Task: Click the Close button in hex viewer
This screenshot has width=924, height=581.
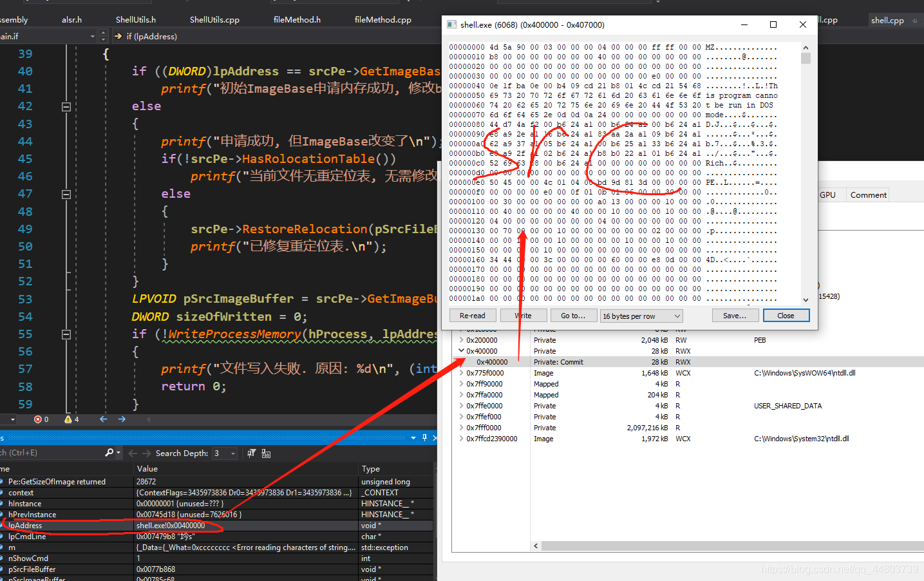Action: 786,316
